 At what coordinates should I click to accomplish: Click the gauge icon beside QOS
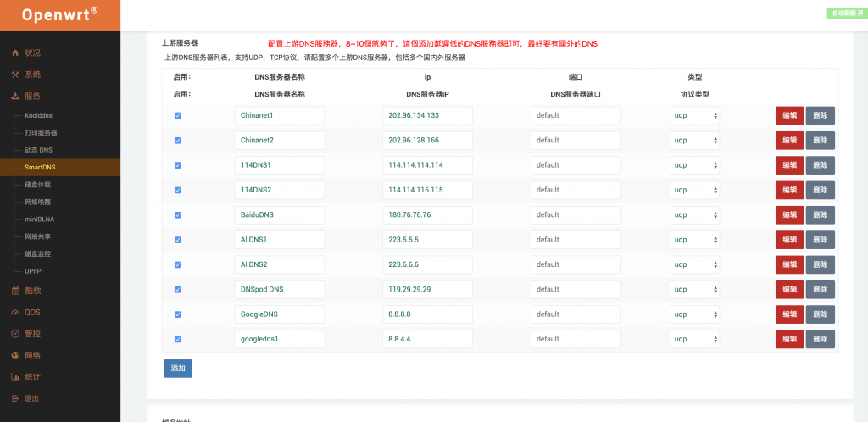coord(15,313)
